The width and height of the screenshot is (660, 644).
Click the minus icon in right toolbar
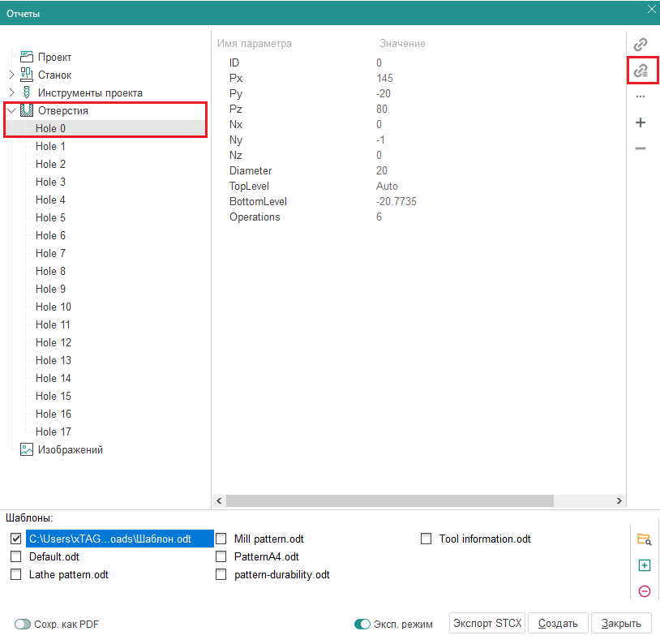641,148
